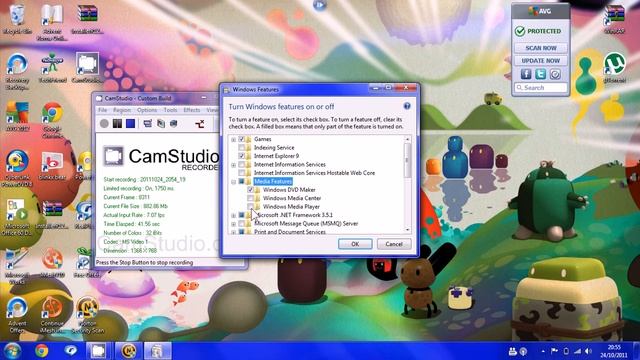The image size is (640, 360).
Task: Click 'Internet Explorer 9' feature label
Action: pos(276,156)
